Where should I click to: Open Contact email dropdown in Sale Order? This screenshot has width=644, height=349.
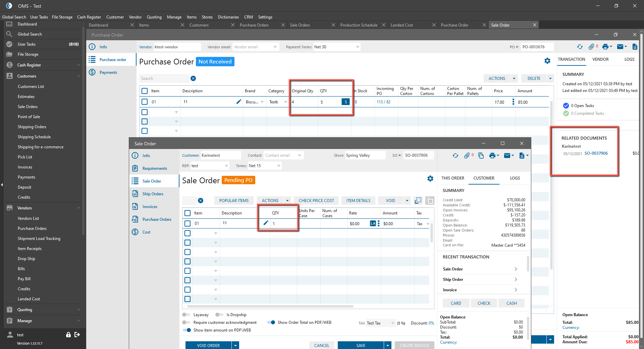pyautogui.click(x=300, y=155)
